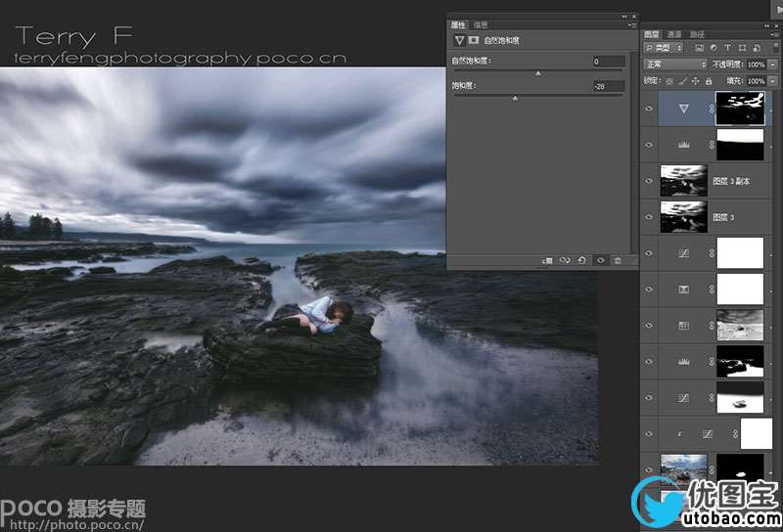This screenshot has height=532, width=783.
Task: Select the gradient map adjustment icon in the layer list
Action: (683, 289)
